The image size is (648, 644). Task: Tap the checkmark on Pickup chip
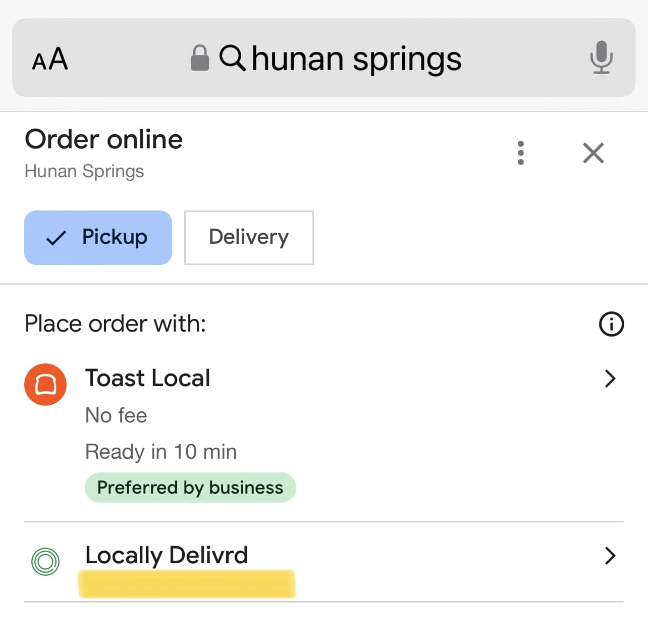point(56,238)
